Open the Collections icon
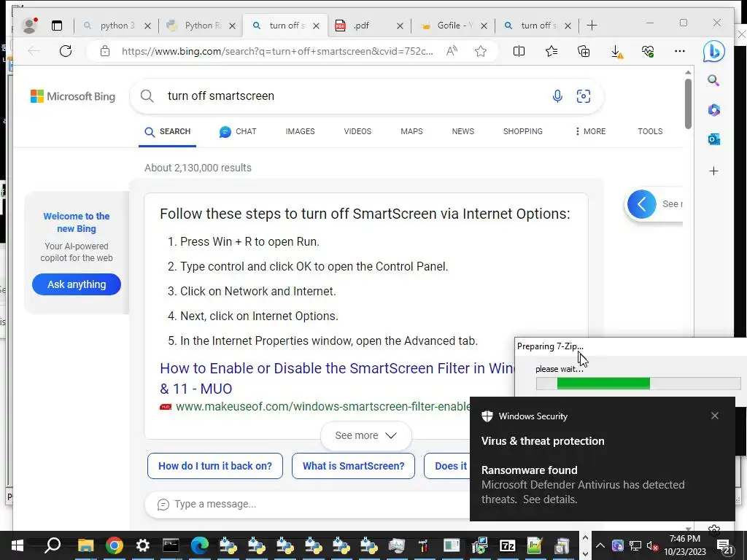 pyautogui.click(x=584, y=51)
